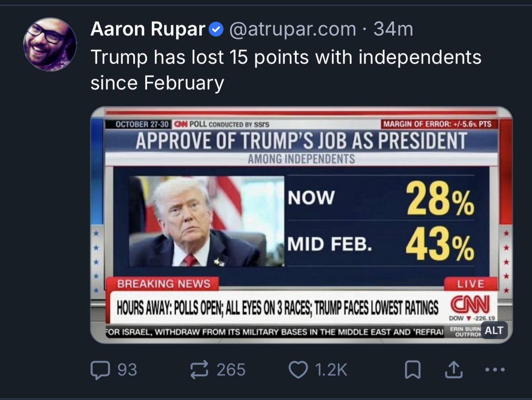
Task: Click the post text about independents
Action: click(x=286, y=69)
